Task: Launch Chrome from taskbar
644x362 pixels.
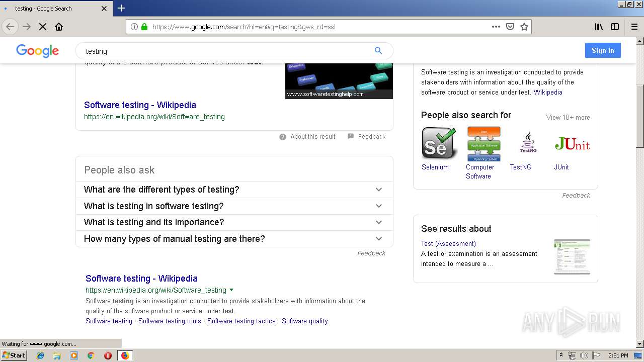Action: point(91,355)
